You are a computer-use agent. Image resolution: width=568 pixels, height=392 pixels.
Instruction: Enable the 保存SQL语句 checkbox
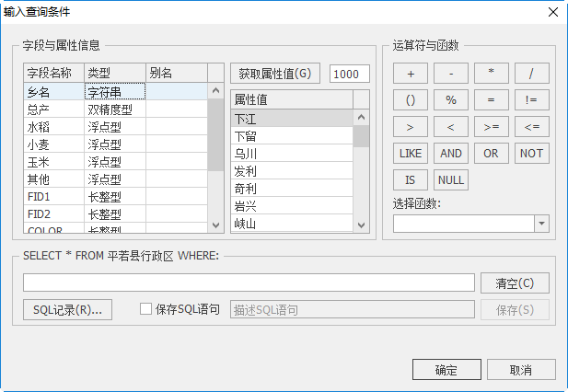(x=145, y=310)
